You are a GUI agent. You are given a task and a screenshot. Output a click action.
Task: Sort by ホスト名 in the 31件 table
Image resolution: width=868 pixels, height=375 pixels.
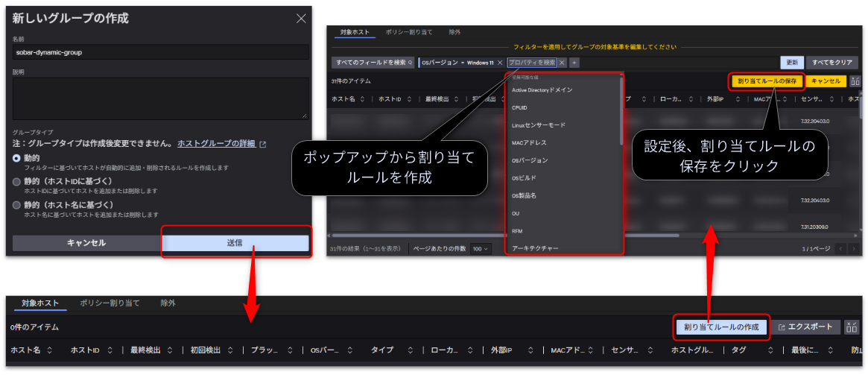click(363, 99)
